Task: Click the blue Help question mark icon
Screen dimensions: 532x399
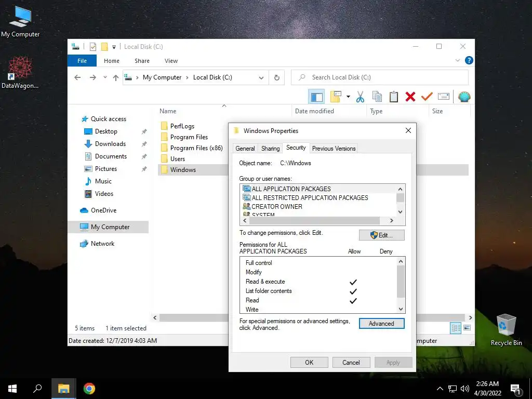Action: [x=469, y=60]
